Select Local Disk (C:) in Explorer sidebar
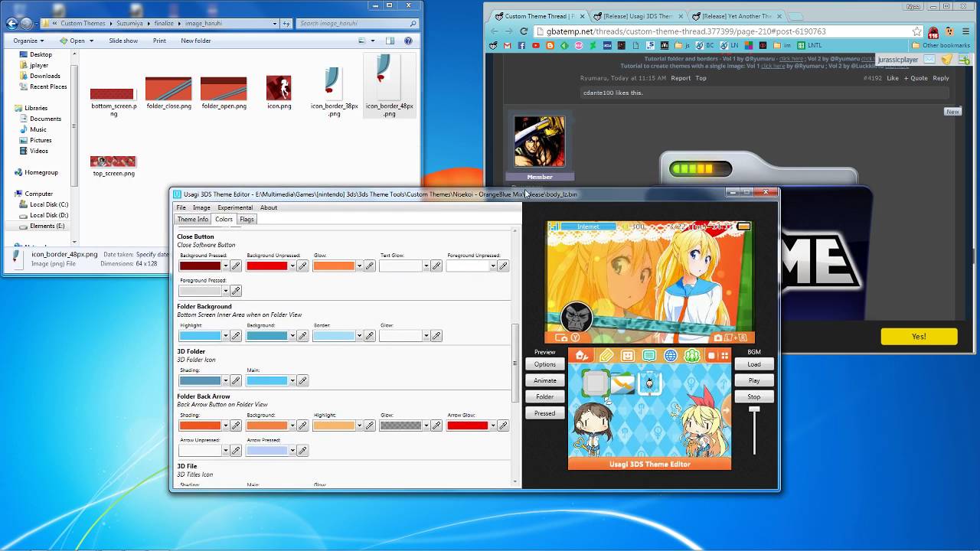This screenshot has width=980, height=551. pyautogui.click(x=49, y=204)
